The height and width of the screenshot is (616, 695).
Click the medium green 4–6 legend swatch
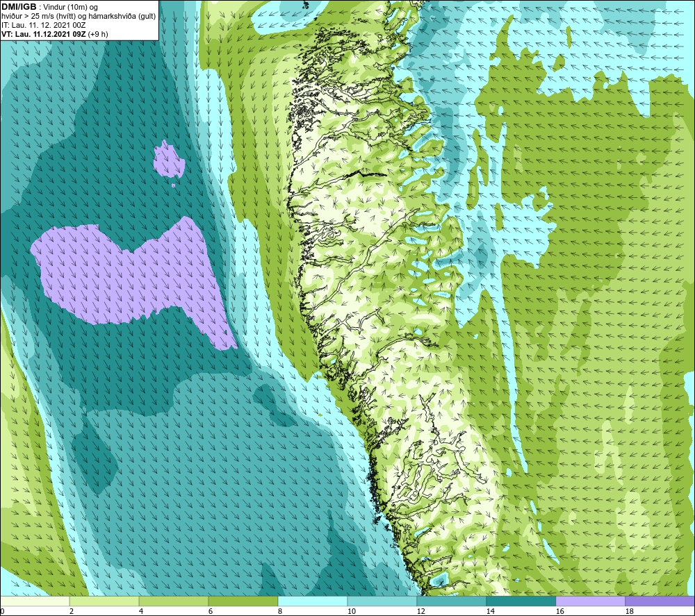click(x=173, y=601)
